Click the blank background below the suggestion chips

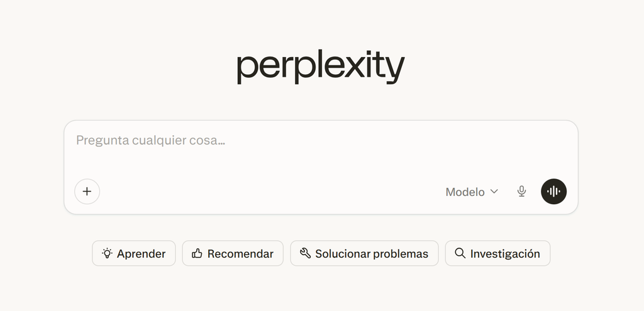click(321, 289)
